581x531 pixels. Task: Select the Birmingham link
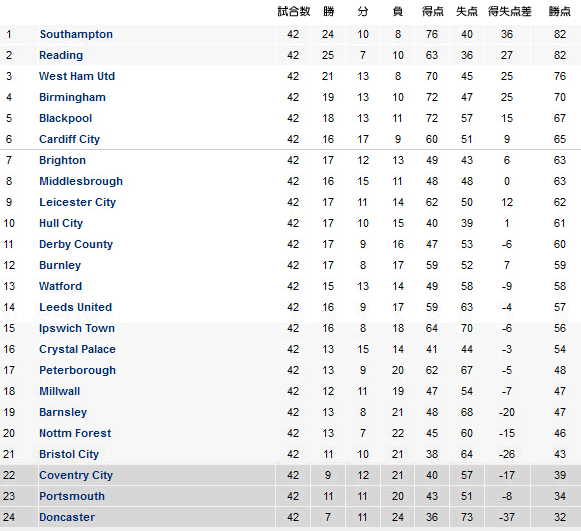coord(72,97)
